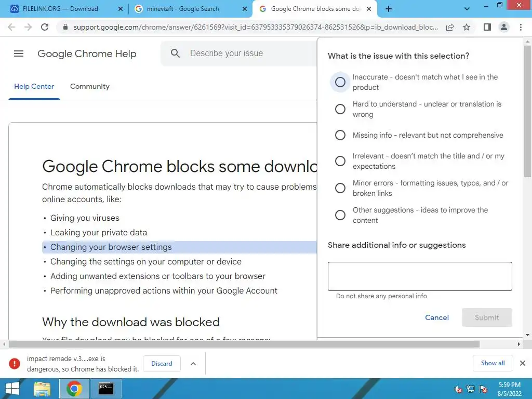The height and width of the screenshot is (399, 532).
Task: Click the search magnifier icon
Action: (175, 54)
